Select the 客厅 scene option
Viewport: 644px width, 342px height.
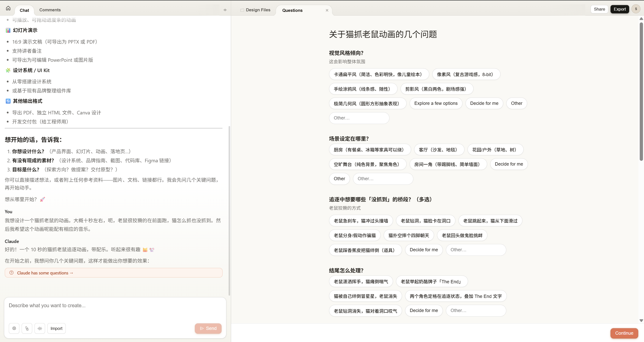click(439, 150)
